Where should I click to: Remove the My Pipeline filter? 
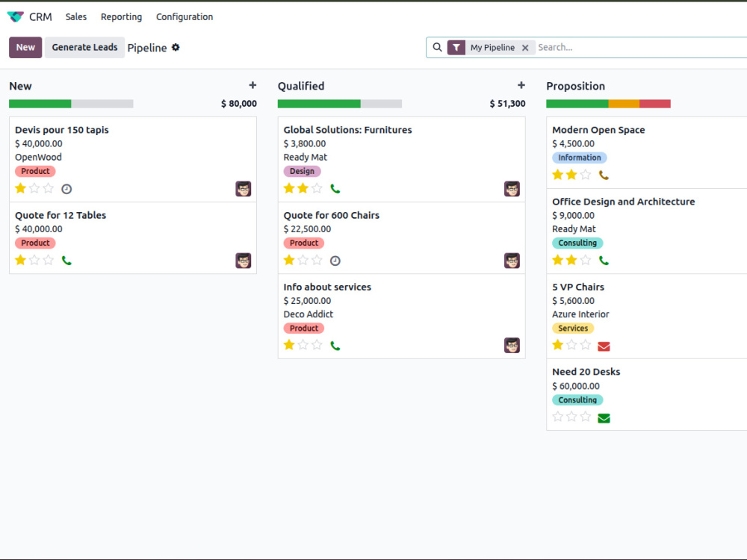(525, 48)
